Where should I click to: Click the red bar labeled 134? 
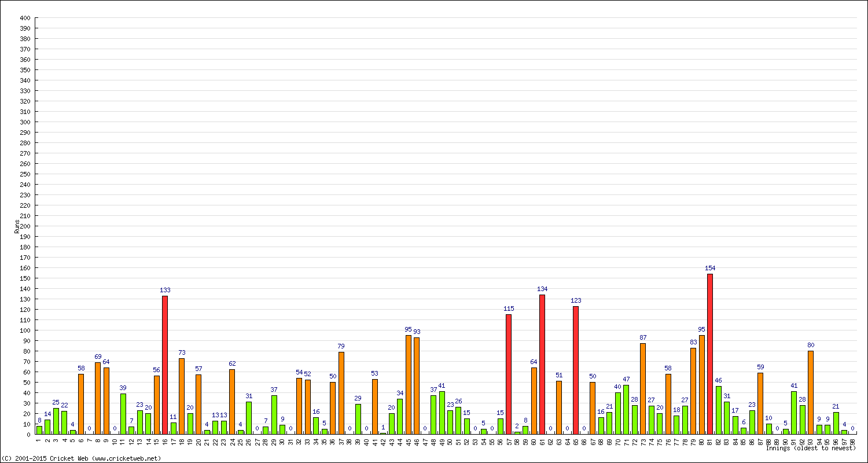542,365
